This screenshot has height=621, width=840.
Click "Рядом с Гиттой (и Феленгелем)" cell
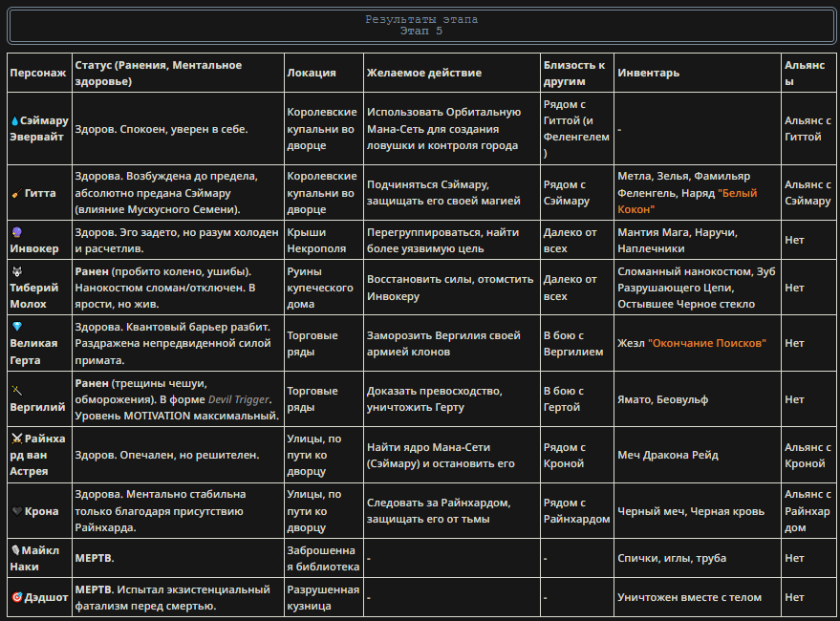576,129
